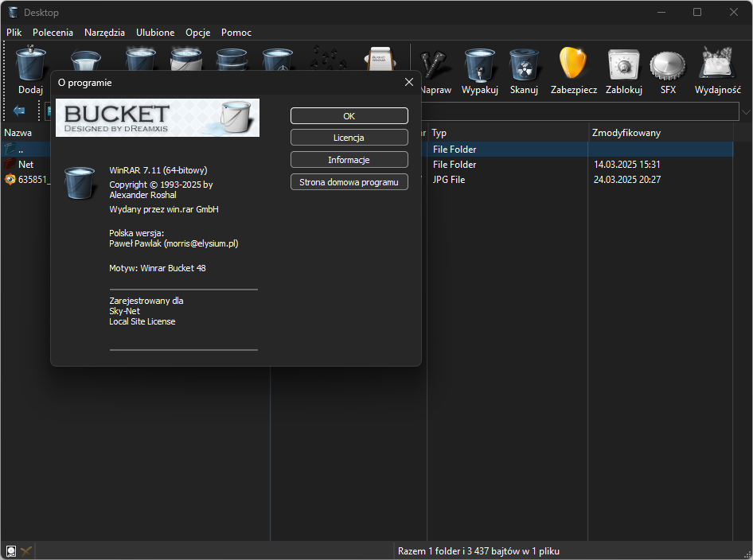Click the black footprints toolbar icon
Viewport: 753px width, 560px height.
click(x=327, y=58)
